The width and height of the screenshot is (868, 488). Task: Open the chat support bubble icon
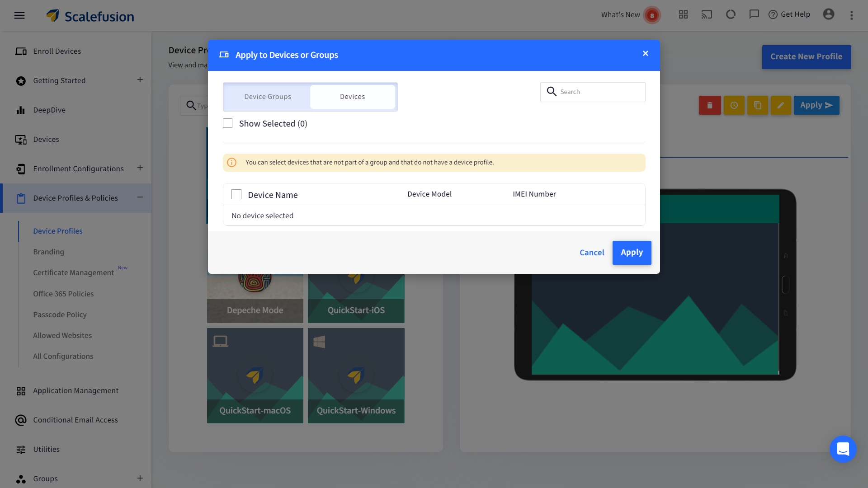pyautogui.click(x=843, y=449)
